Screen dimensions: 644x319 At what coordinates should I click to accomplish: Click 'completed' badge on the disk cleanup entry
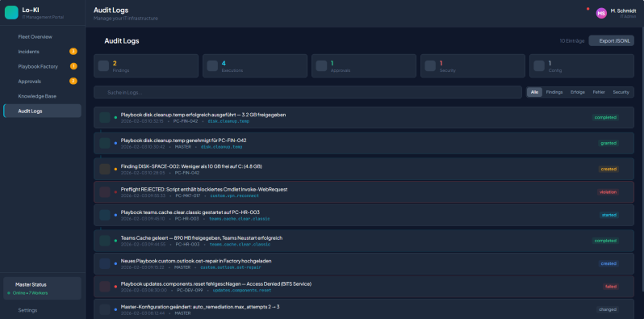point(605,117)
